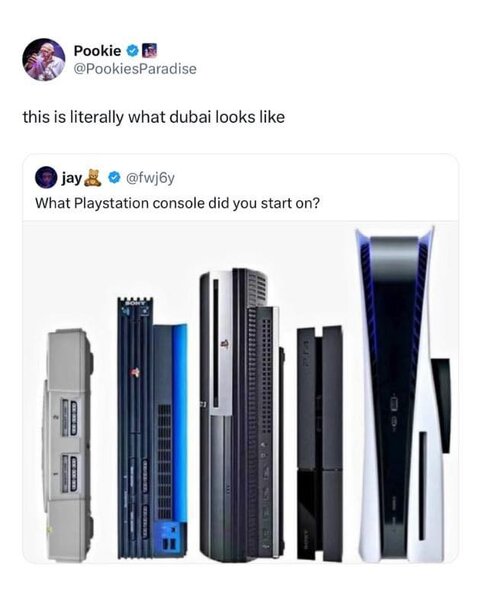
Task: Open jay's small profile avatar
Action: 46,177
